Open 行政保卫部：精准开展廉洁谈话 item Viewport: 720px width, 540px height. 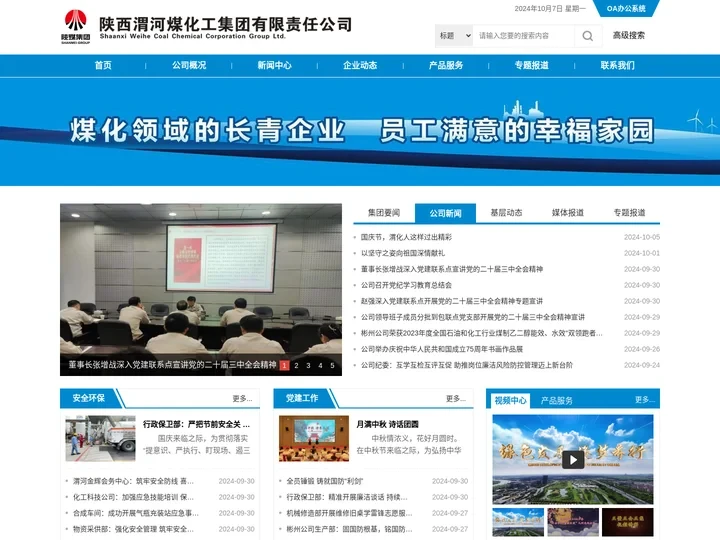click(347, 497)
